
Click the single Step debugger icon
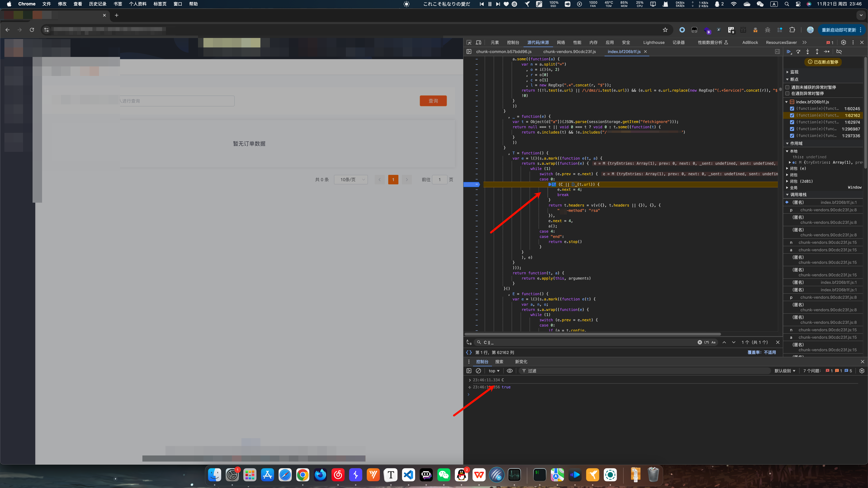[827, 52]
